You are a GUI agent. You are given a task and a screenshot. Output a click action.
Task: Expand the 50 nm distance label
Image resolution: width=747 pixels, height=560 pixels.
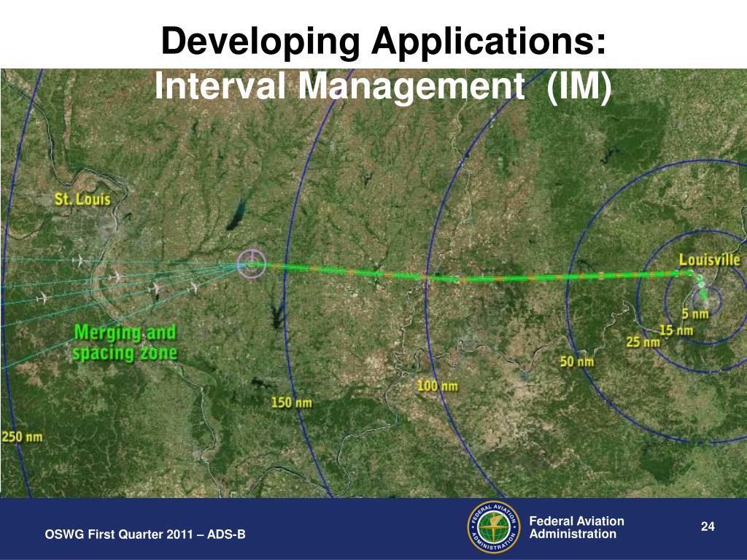coord(576,362)
